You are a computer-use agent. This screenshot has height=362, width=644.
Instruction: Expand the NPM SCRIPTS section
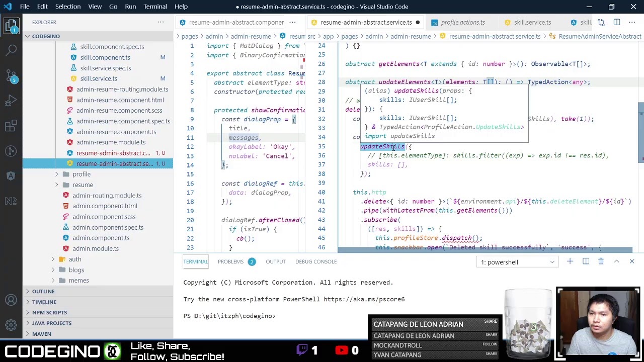[x=98, y=312]
